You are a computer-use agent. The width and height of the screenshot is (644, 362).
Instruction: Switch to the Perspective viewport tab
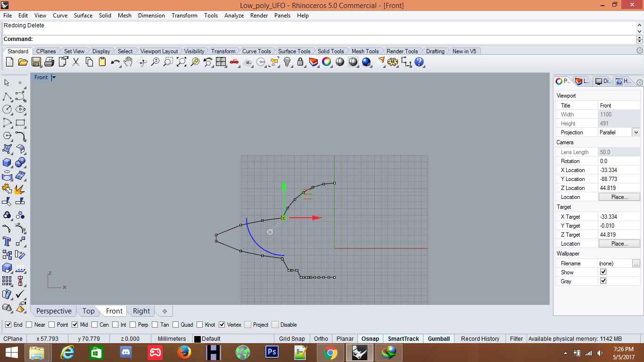(x=54, y=311)
